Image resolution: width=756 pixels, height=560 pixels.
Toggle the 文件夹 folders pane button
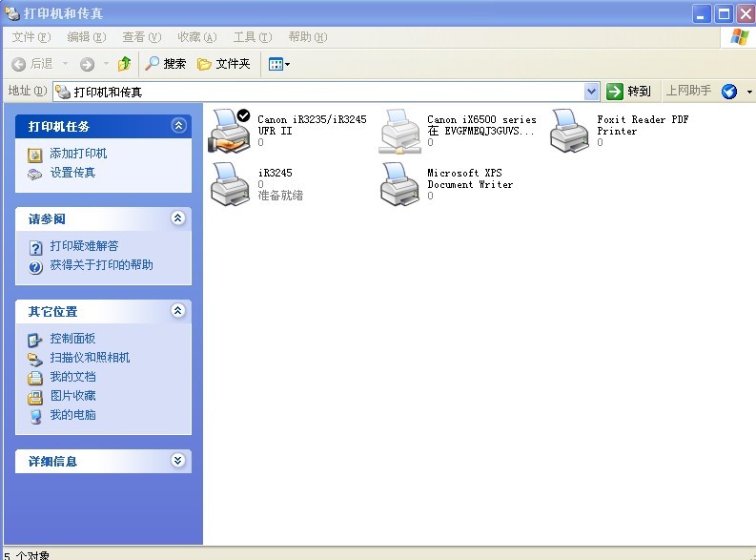224,64
